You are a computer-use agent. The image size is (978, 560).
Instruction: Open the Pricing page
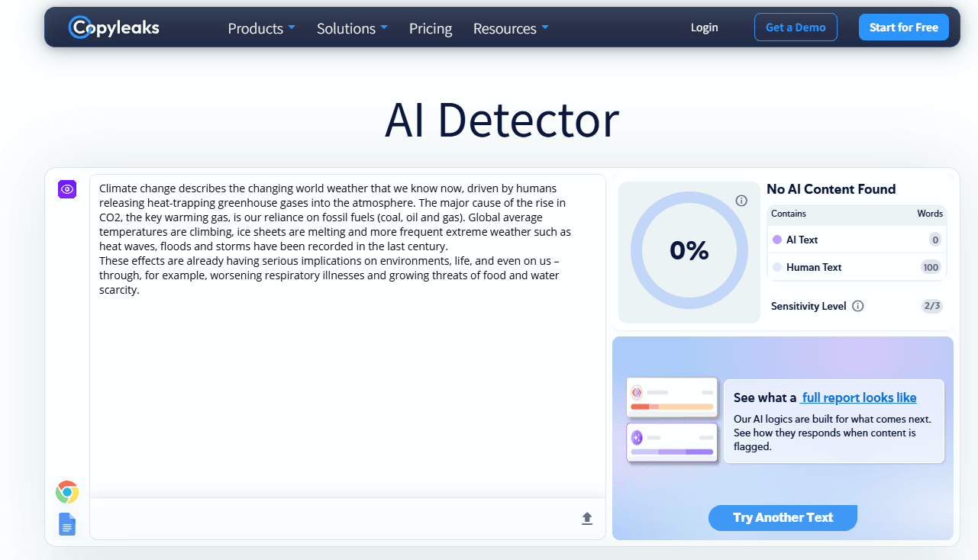click(x=431, y=28)
